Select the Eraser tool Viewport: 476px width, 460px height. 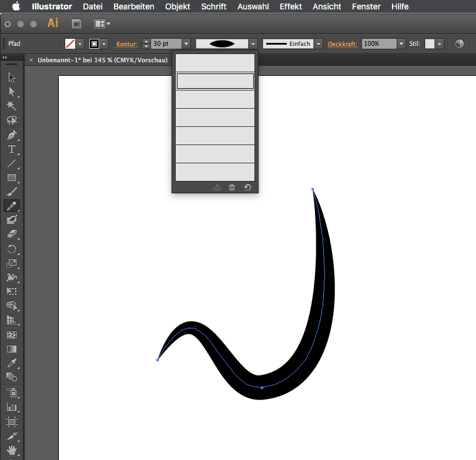click(x=12, y=233)
